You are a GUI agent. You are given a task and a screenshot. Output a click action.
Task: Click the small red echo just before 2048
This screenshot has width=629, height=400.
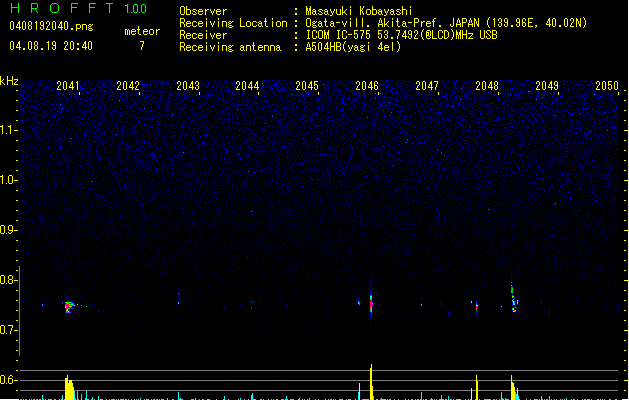(477, 307)
